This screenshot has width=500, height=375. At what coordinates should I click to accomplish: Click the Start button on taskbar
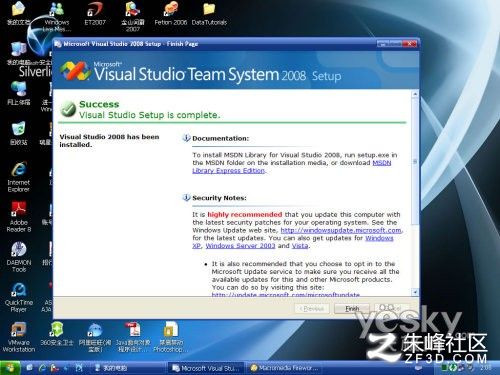point(11,368)
